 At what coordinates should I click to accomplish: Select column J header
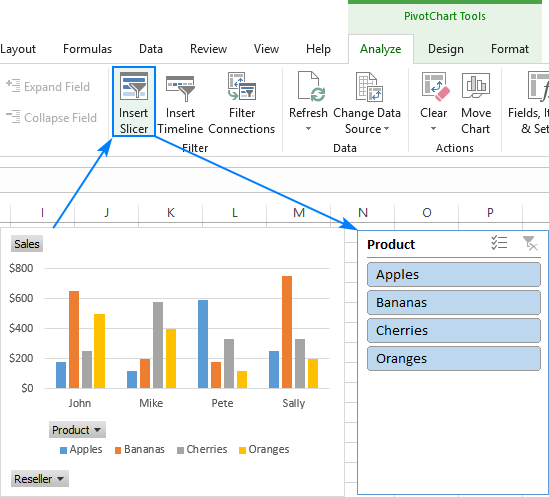(106, 212)
